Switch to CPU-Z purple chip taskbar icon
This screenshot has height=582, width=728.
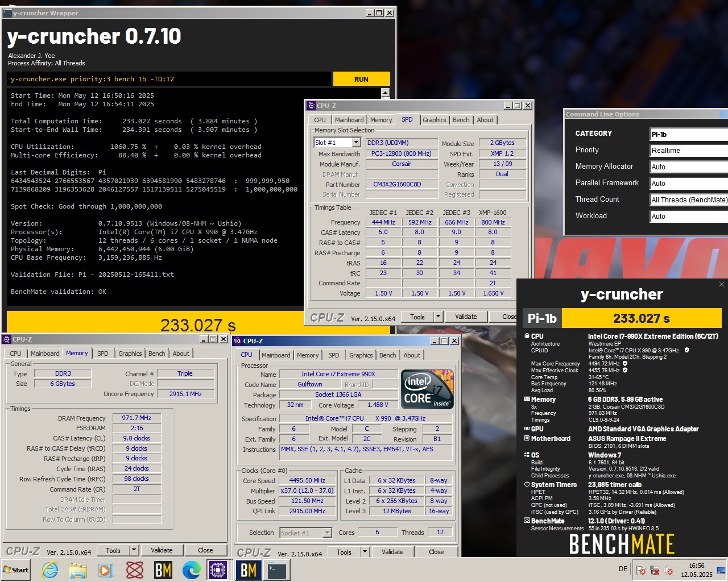(218, 570)
